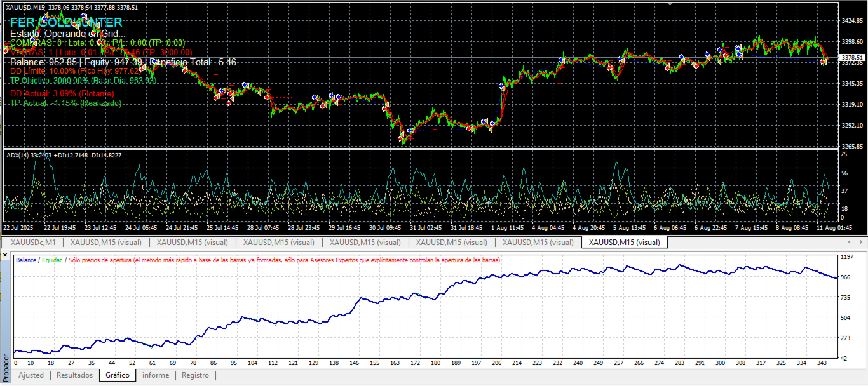Viewport: 868px width, 386px height.
Task: Select the Gráfico tab
Action: [118, 375]
